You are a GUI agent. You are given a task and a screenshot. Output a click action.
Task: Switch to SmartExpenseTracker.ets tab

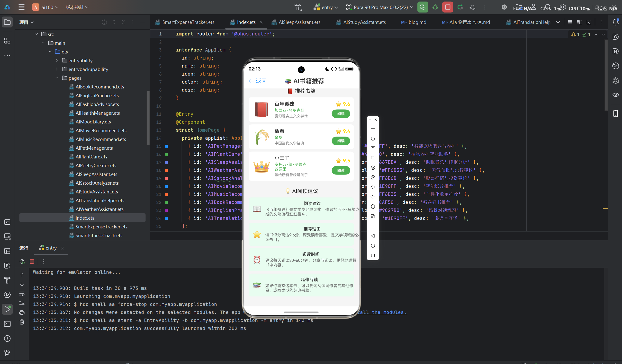click(185, 22)
